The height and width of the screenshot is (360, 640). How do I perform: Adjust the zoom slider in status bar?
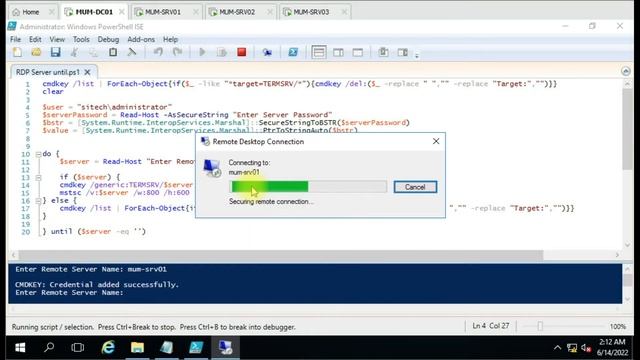[x=540, y=326]
